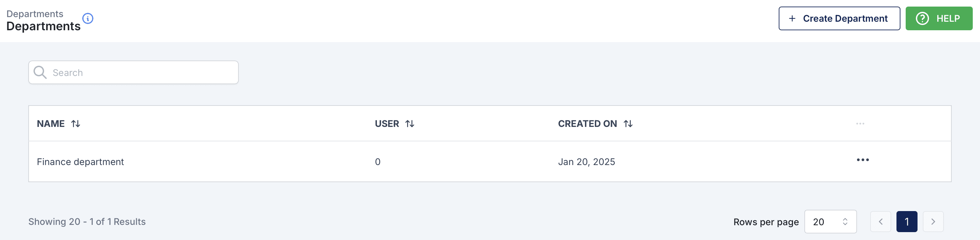Viewport: 980px width, 240px height.
Task: Click the Create Department button
Action: click(839, 18)
